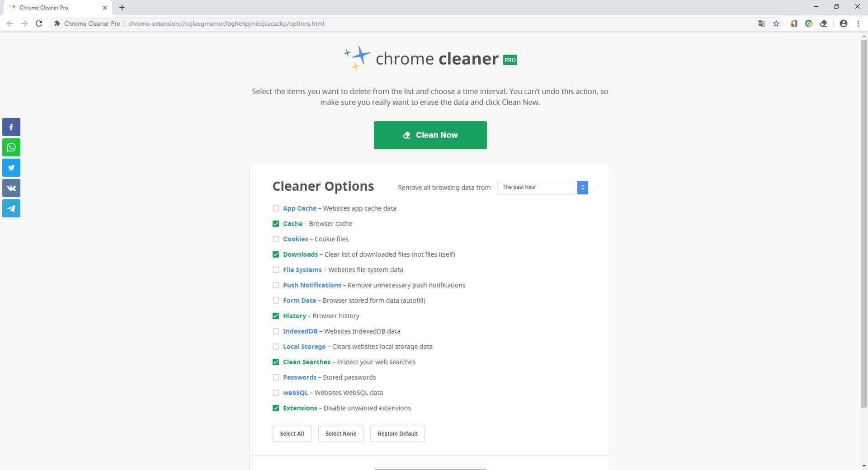Share via the Telegram sidebar icon
This screenshot has height=470, width=868.
point(11,208)
